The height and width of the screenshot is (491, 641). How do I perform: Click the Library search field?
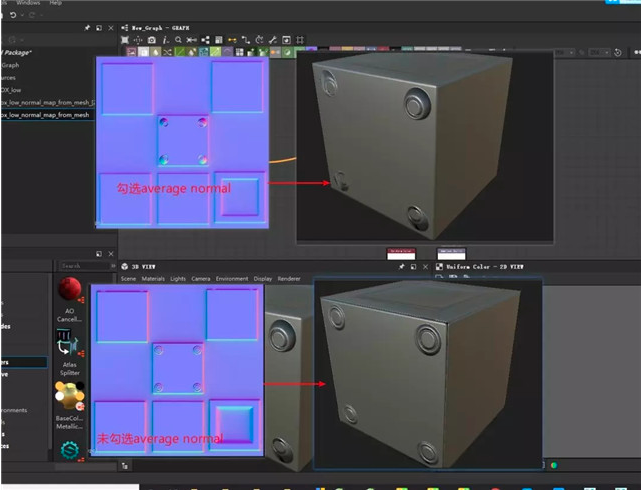pos(84,266)
